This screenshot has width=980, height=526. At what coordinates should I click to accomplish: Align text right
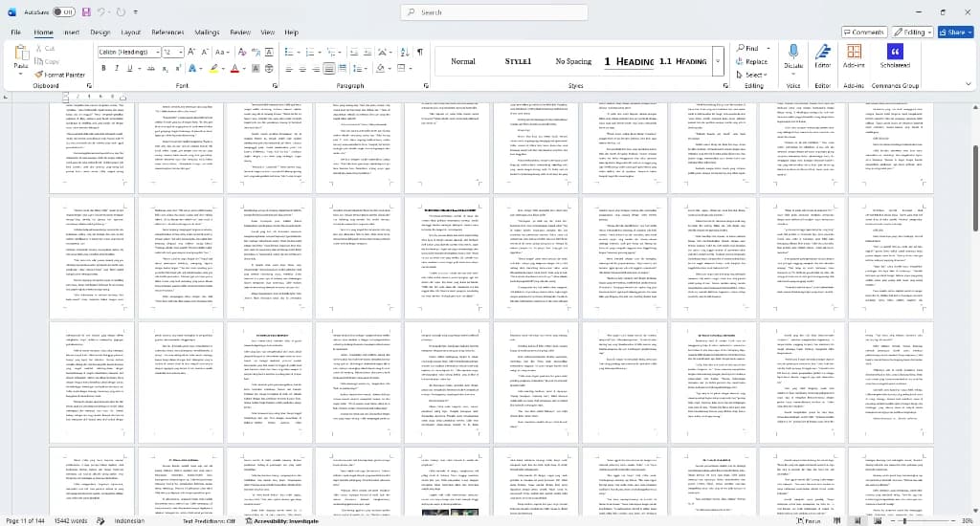(x=316, y=69)
